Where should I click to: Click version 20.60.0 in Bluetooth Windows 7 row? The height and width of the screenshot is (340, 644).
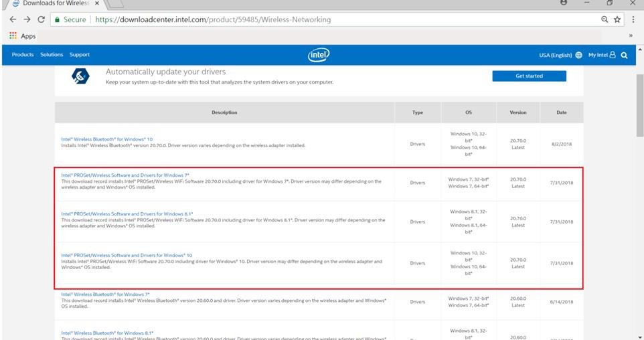(518, 299)
